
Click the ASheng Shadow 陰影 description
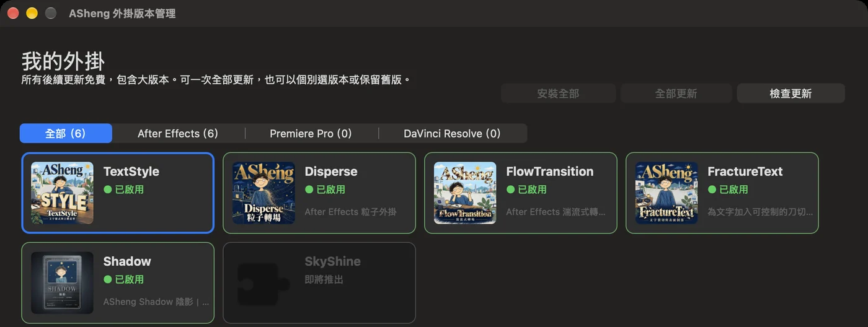pos(156,302)
